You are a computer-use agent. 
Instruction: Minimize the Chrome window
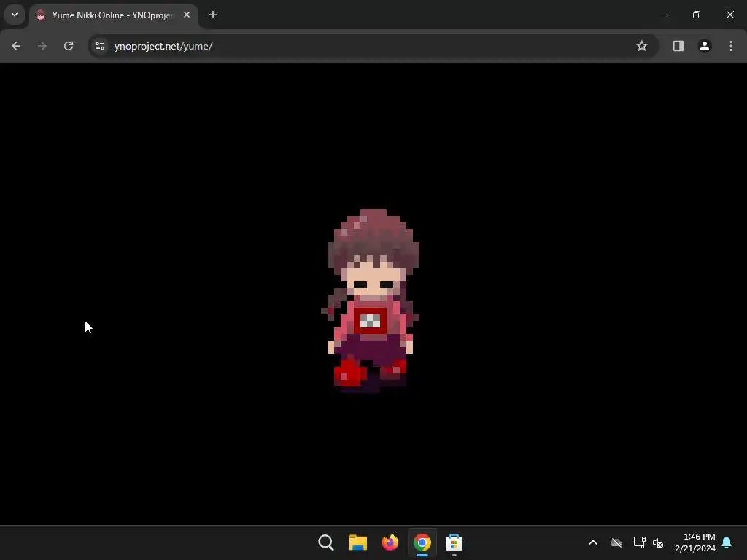pyautogui.click(x=662, y=15)
